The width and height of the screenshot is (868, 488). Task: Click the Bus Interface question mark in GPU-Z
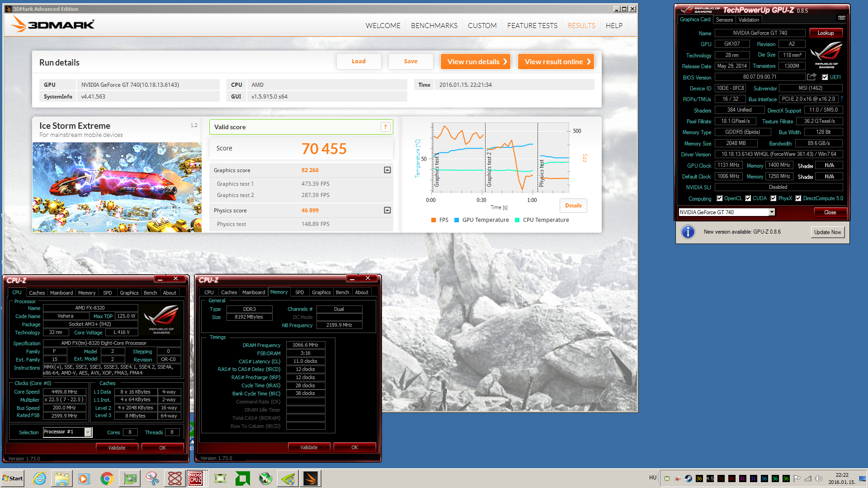pos(842,99)
